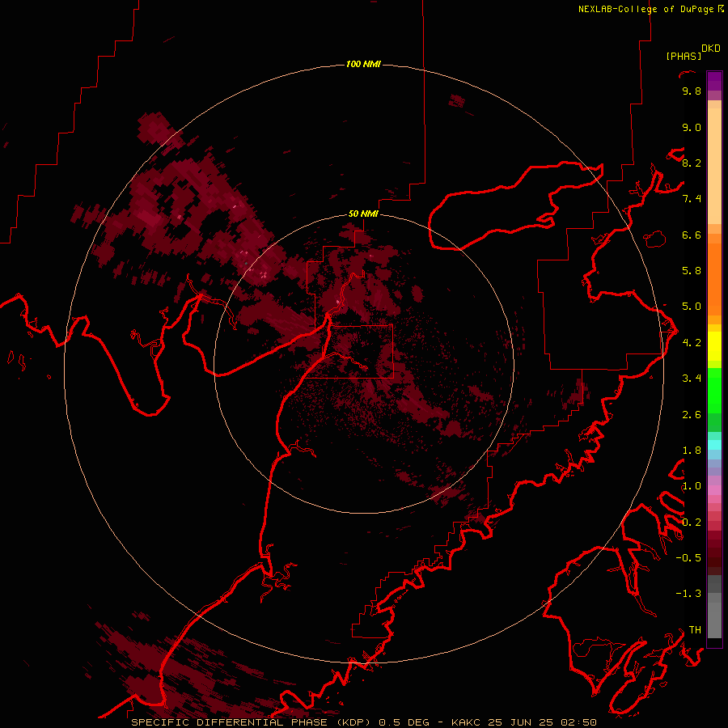Image resolution: width=728 pixels, height=728 pixels.
Task: Click the TH label on the color scale
Action: tap(695, 630)
